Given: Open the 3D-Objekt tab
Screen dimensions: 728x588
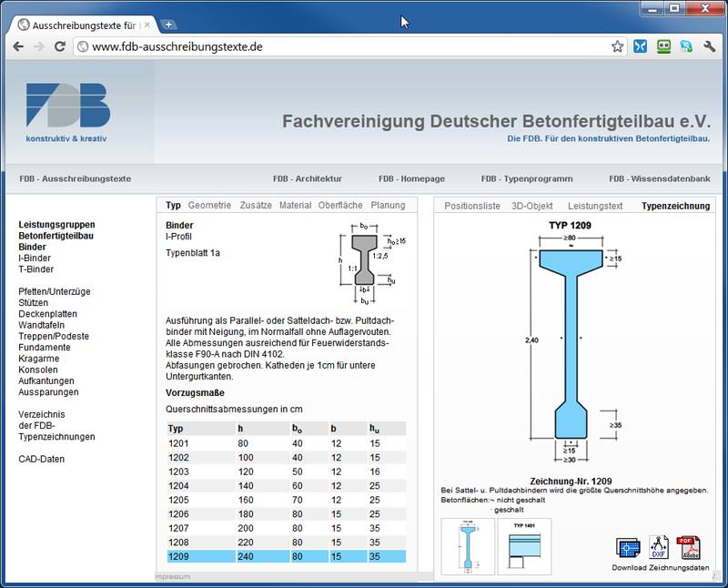Looking at the screenshot, I should coord(532,206).
